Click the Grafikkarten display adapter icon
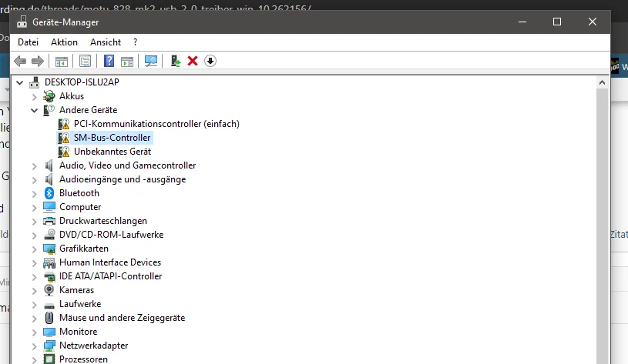This screenshot has height=364, width=628. (49, 249)
